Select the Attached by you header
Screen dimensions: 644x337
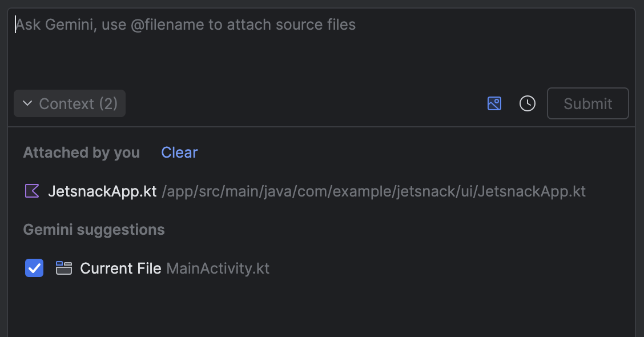click(x=81, y=152)
